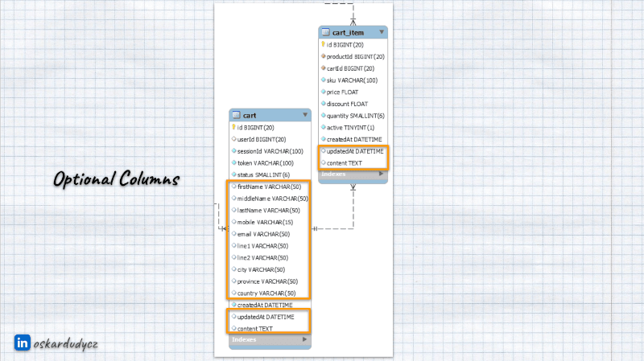
Task: Click the primary key icon of cart id
Action: coord(233,127)
